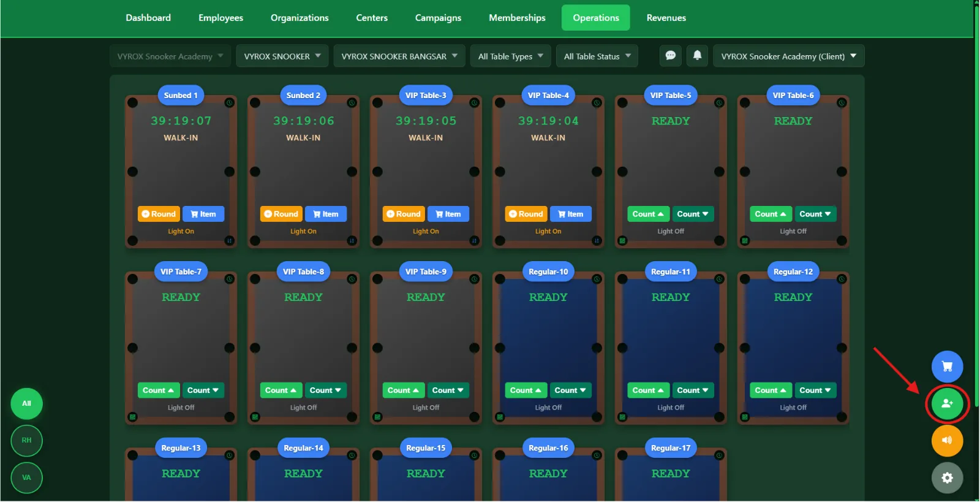
Task: Start Count up on Regular-12
Action: coord(771,390)
